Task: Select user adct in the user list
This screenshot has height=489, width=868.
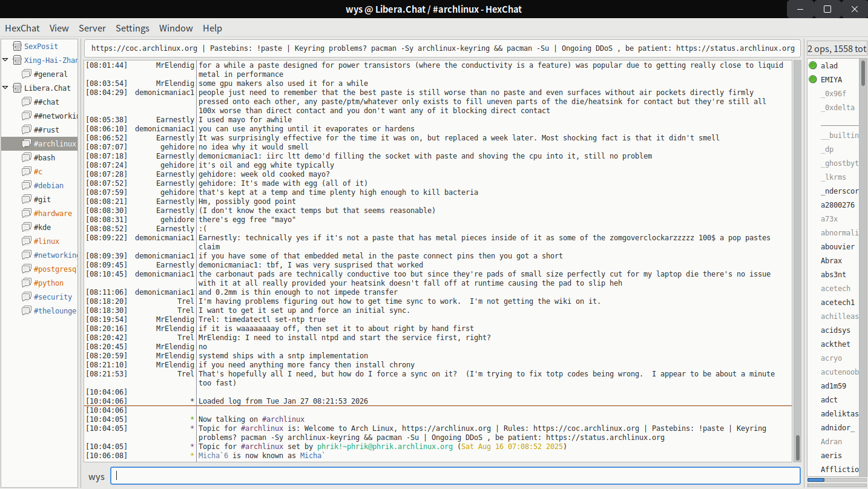Action: [833, 400]
